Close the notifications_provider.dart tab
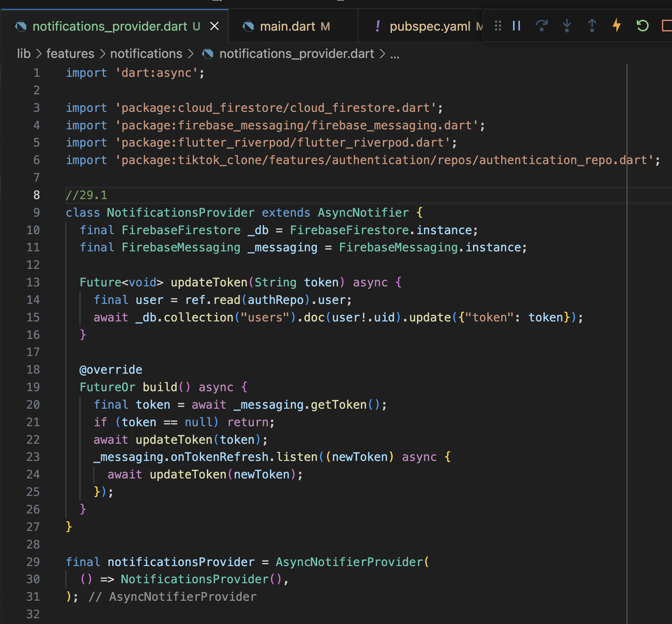This screenshot has height=624, width=672. (214, 26)
